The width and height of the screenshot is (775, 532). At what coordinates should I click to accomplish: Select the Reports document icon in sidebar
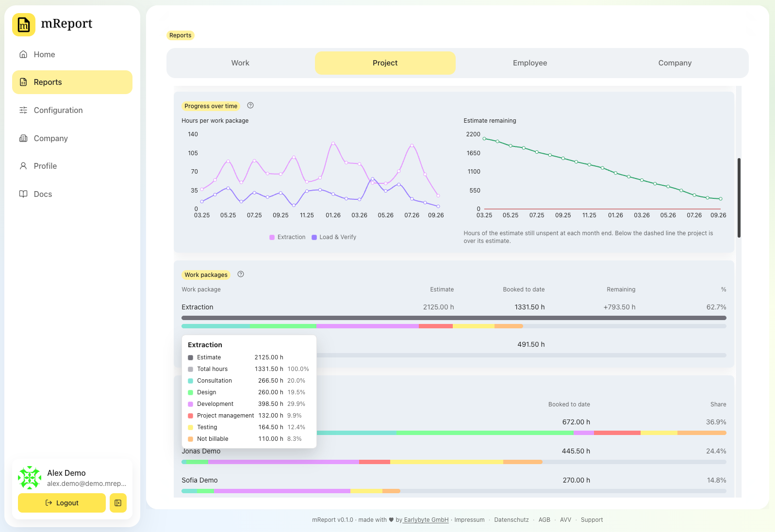tap(23, 82)
